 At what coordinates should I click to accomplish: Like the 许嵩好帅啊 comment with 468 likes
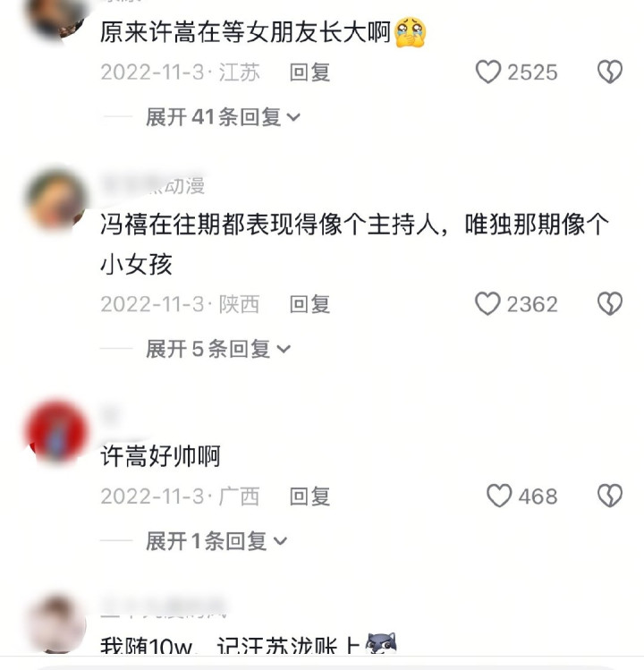point(499,496)
